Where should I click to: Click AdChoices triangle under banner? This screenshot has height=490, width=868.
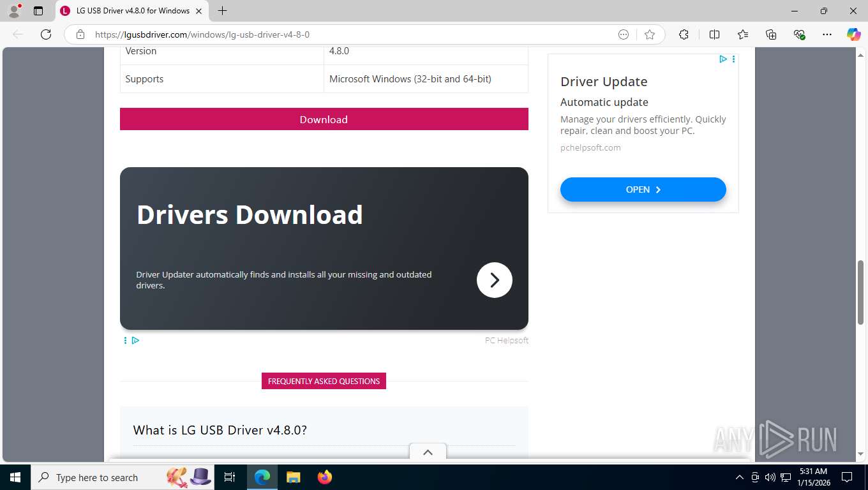click(x=135, y=341)
